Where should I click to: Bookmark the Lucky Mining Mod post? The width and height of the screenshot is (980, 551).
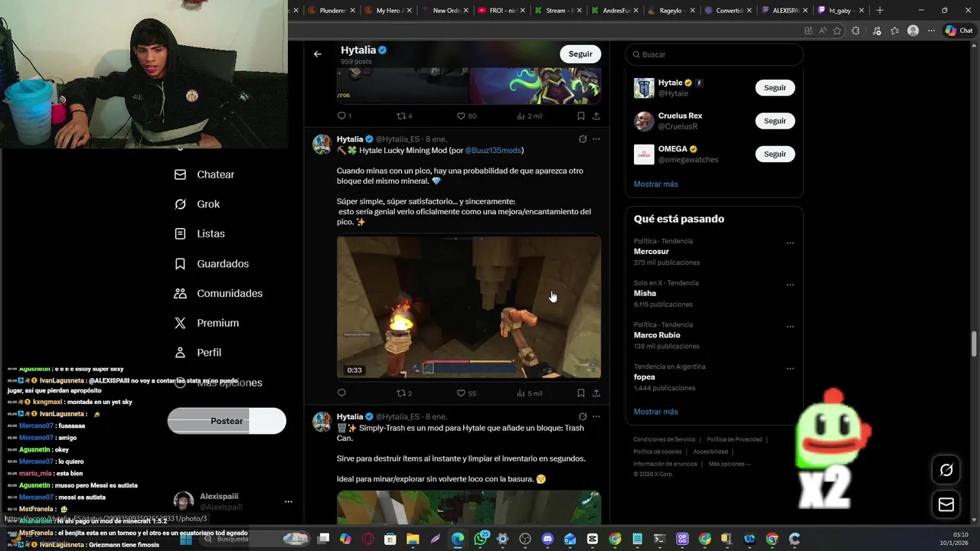581,393
